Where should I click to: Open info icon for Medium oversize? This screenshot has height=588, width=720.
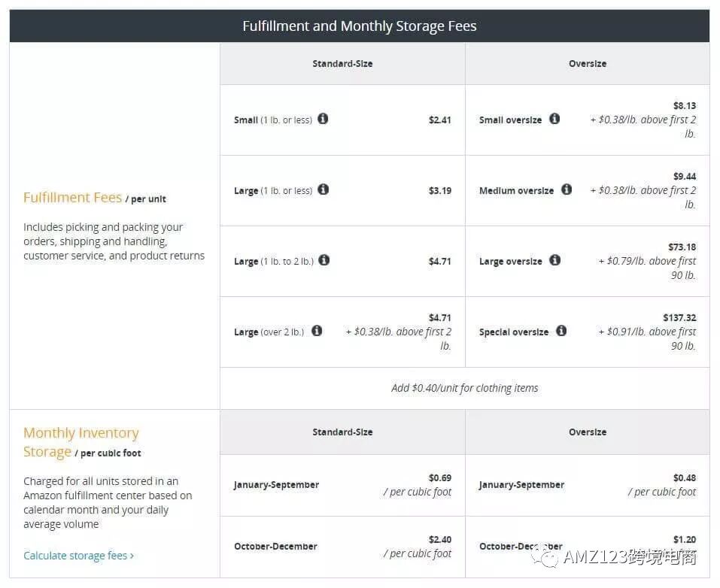pos(567,189)
